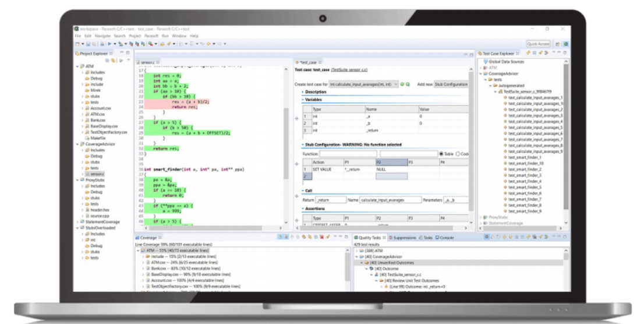Click the code editor horizontal scrollbar
The height and width of the screenshot is (324, 644).
point(206,228)
